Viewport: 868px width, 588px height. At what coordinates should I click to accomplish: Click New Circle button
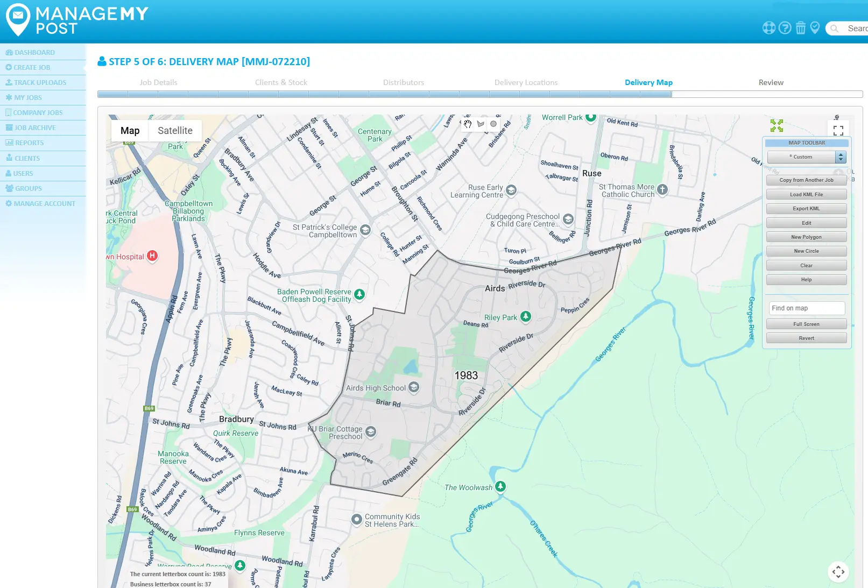[806, 251]
